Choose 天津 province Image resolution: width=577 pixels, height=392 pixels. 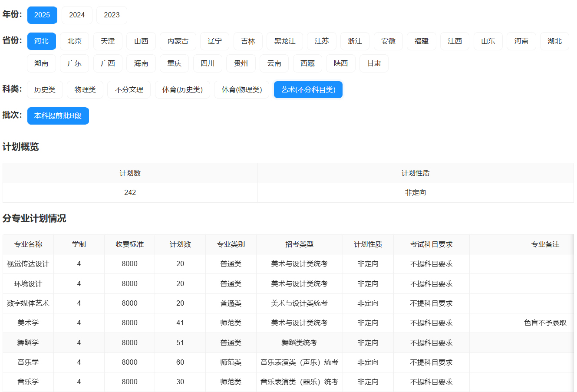(x=108, y=41)
